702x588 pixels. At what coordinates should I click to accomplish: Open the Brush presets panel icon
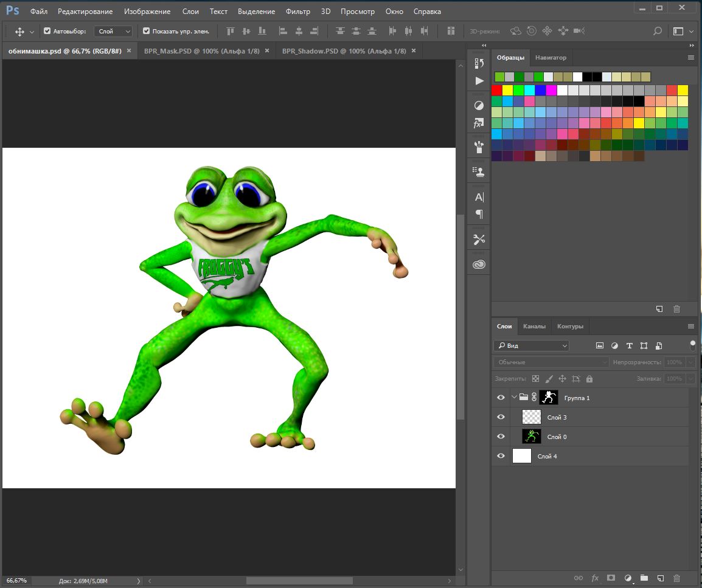(x=479, y=147)
